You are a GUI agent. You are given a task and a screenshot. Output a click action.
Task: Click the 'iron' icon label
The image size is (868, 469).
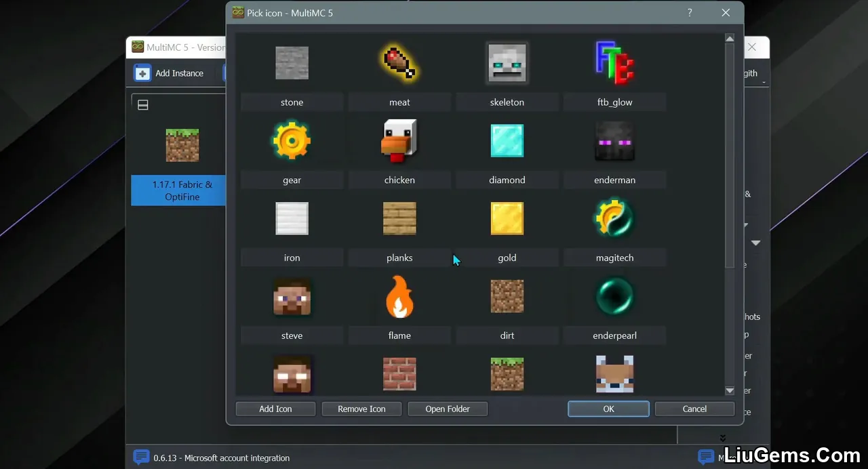(292, 258)
